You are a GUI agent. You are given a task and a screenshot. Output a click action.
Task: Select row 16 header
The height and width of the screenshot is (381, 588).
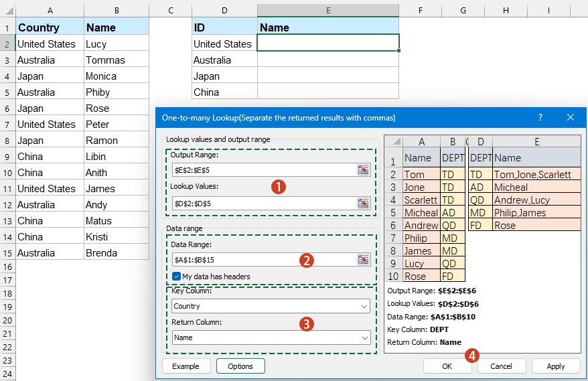(7, 267)
